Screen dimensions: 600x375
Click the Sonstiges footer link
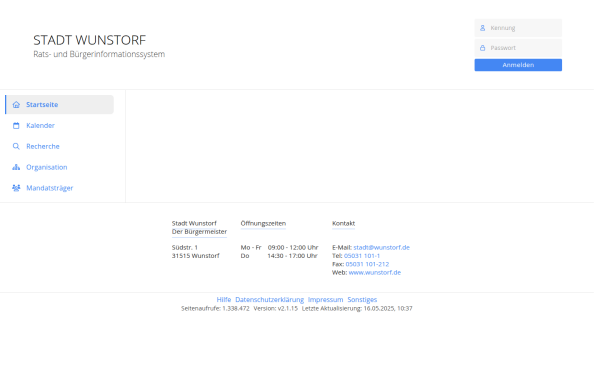coord(362,300)
